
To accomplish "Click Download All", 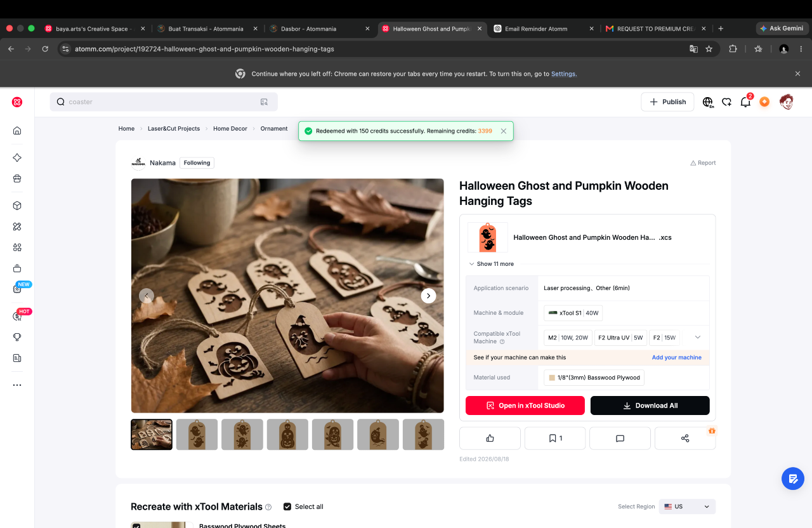I will tap(650, 406).
